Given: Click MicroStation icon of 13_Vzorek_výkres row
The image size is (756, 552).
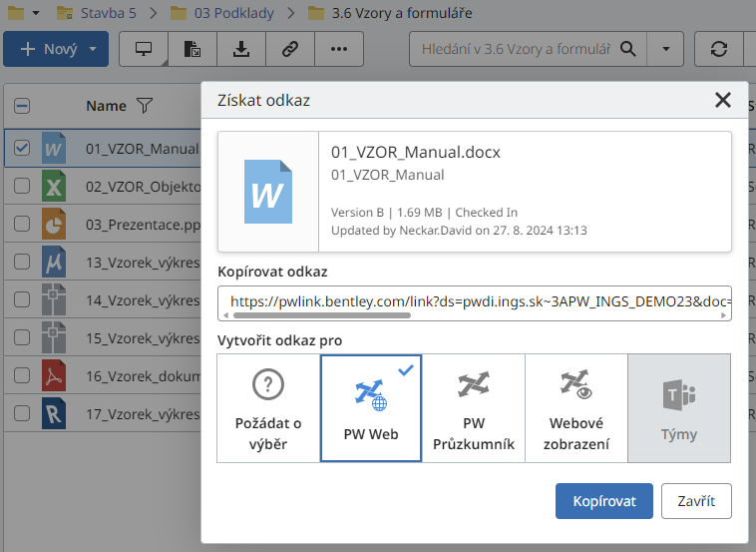Looking at the screenshot, I should pyautogui.click(x=54, y=262).
